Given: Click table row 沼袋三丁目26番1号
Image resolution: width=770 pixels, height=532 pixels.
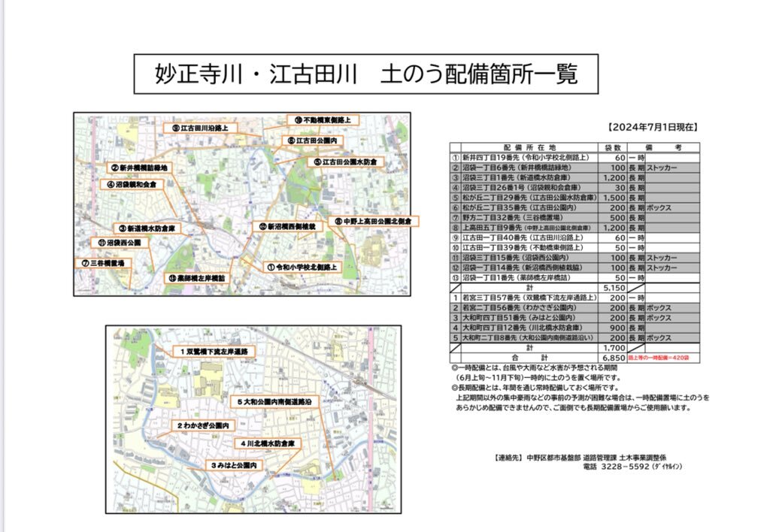Looking at the screenshot, I should click(x=574, y=187).
